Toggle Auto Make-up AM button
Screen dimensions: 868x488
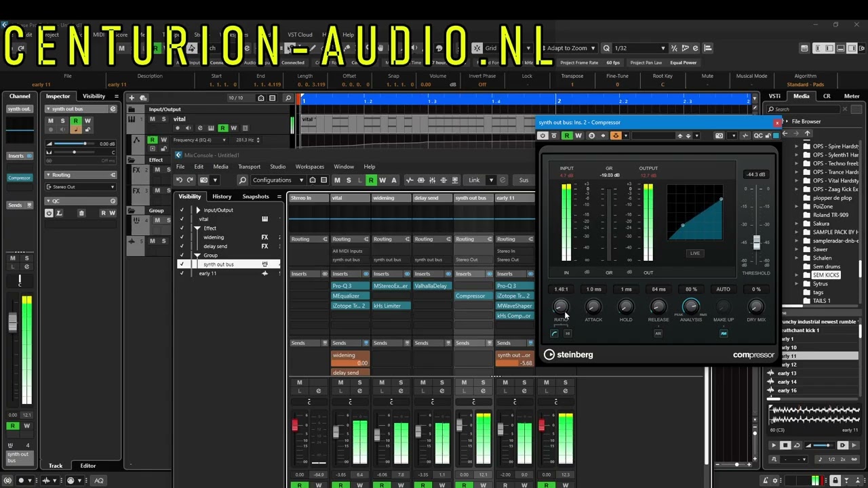coord(724,333)
